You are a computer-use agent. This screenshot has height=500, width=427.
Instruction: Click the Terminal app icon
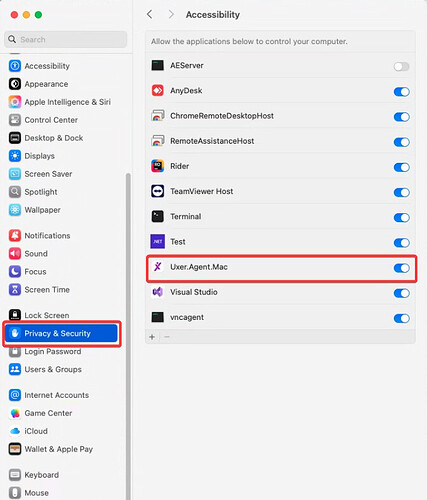(158, 216)
